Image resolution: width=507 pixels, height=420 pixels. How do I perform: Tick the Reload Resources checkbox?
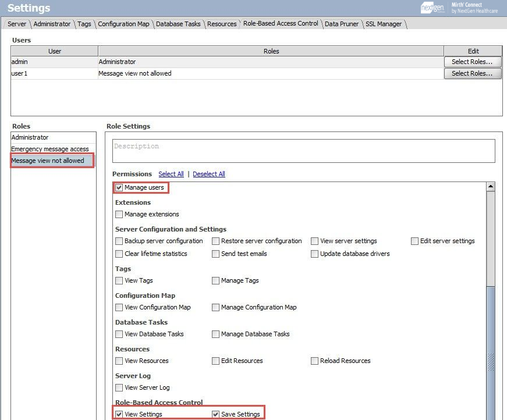[315, 361]
